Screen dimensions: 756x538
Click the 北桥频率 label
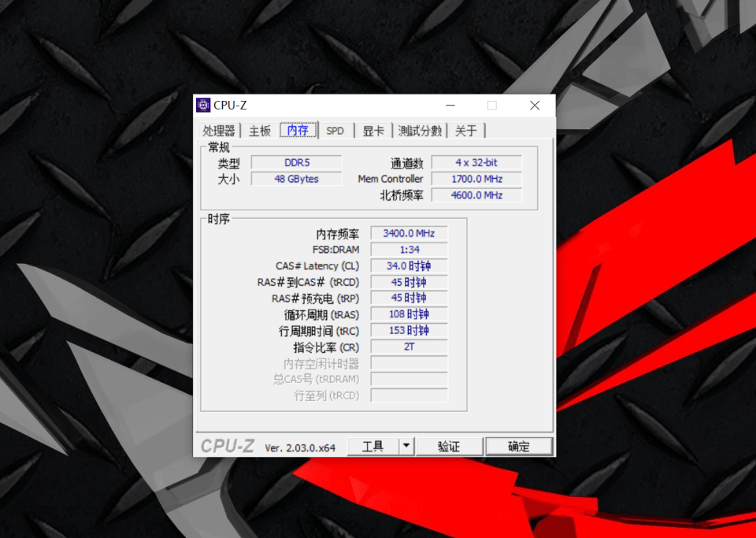[402, 195]
